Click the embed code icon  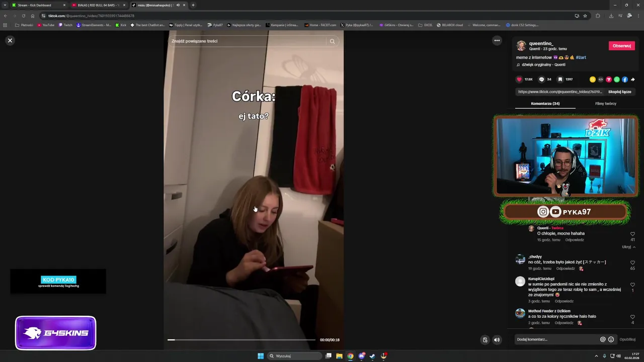tap(601, 79)
